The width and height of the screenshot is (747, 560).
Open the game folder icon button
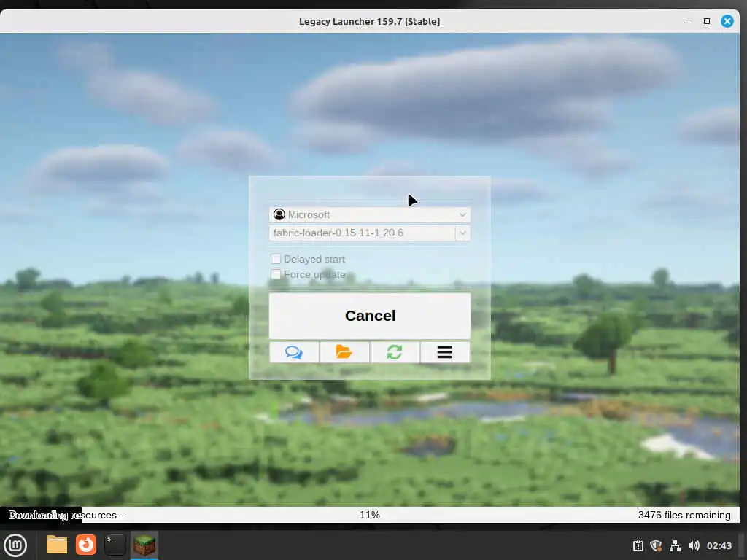click(x=344, y=352)
